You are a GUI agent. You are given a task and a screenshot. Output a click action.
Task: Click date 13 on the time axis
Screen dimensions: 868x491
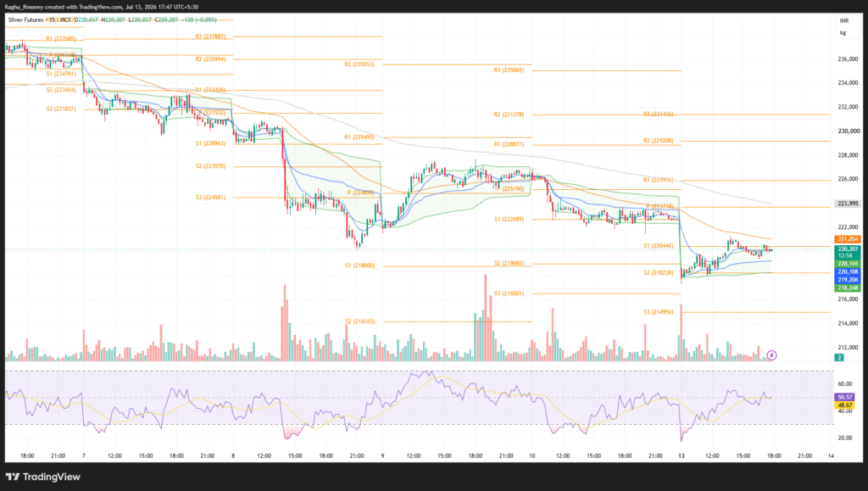[x=682, y=456]
